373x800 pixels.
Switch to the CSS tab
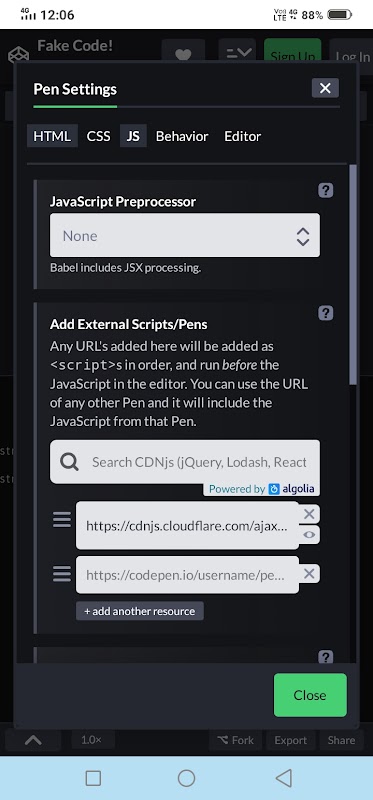point(98,136)
